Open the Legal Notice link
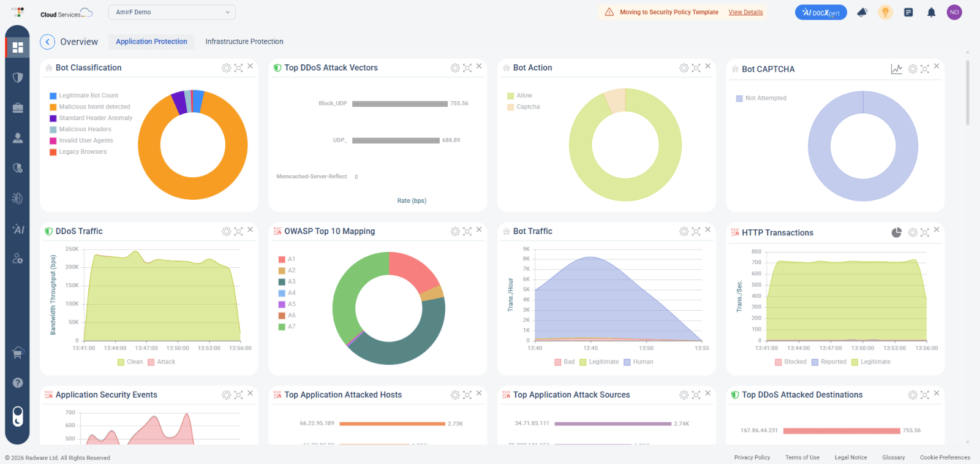Screen dimensions: 980x464 851,458
